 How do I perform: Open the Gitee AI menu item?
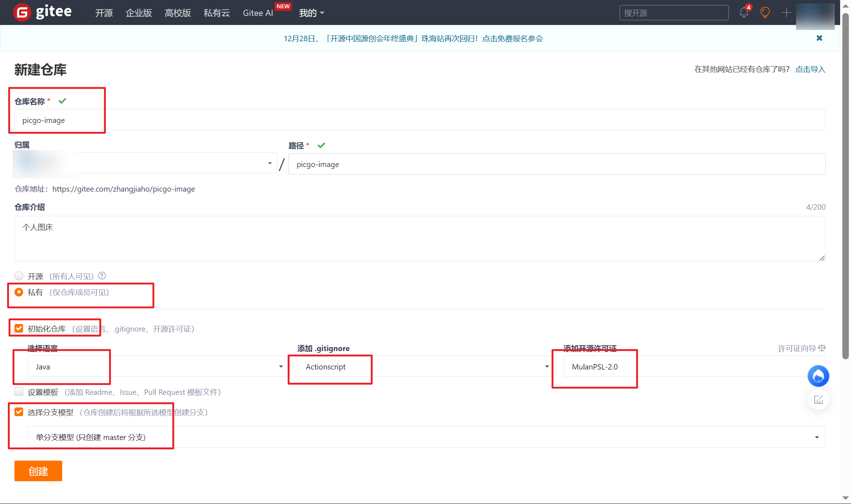coord(257,13)
